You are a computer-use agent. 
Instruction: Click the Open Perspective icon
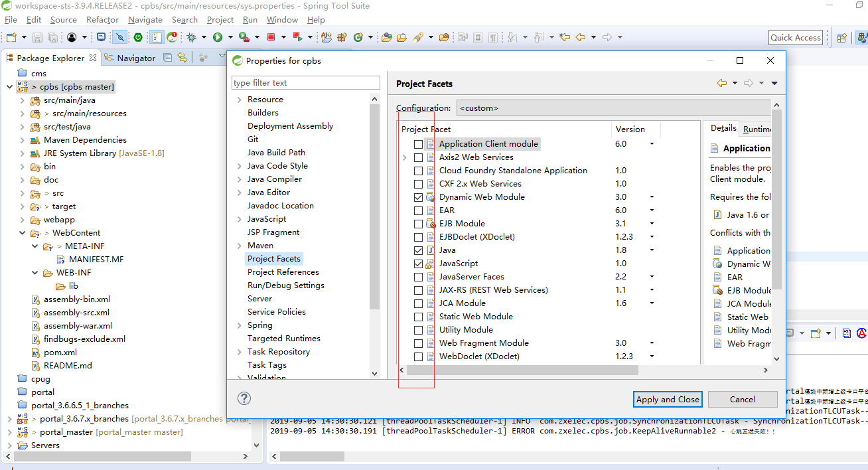(x=841, y=38)
